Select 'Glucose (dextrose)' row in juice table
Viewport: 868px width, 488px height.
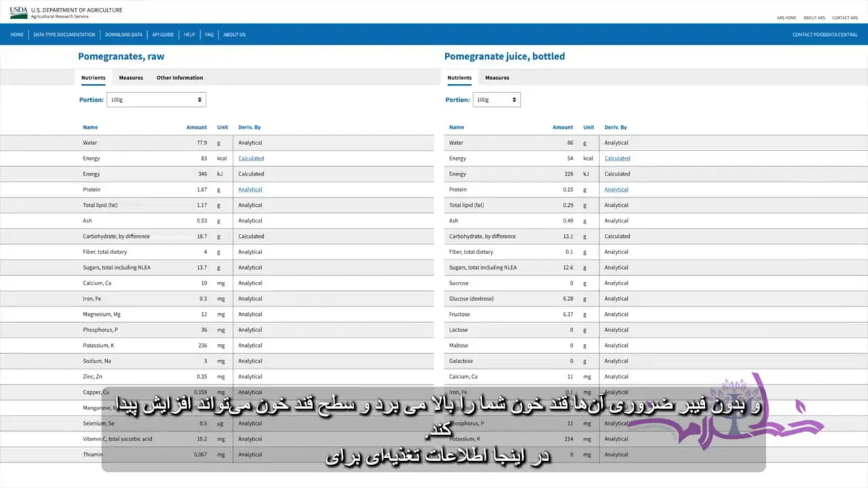pyautogui.click(x=656, y=299)
